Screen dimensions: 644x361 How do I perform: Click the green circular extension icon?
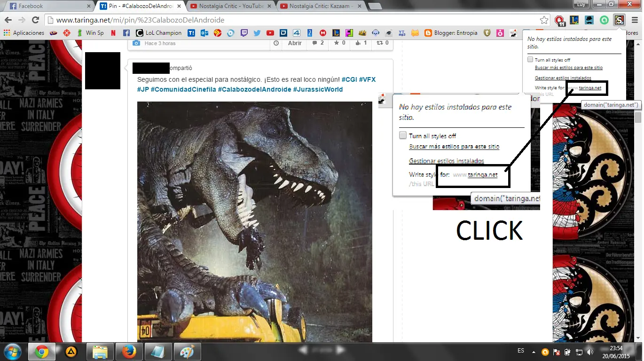click(x=605, y=20)
